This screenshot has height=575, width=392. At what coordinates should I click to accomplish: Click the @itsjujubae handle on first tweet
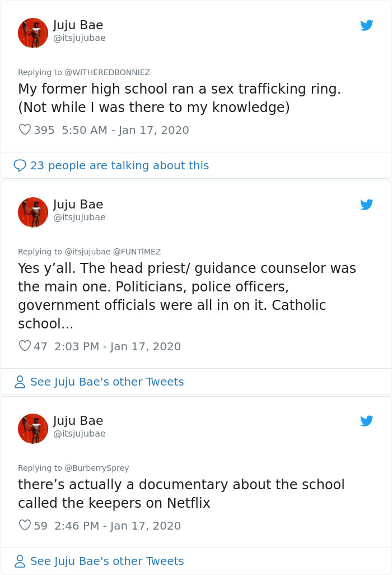point(79,38)
